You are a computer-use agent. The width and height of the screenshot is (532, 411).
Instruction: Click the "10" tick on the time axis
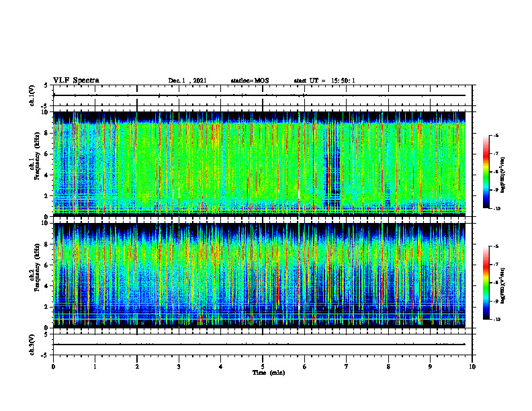tap(472, 367)
